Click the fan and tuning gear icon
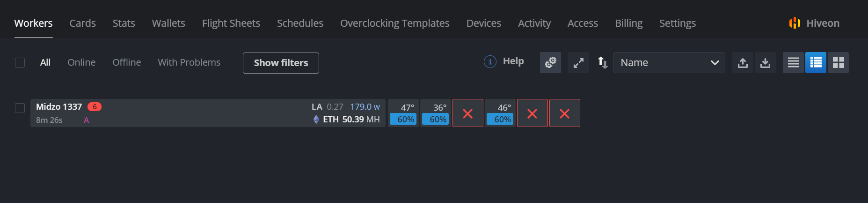The width and height of the screenshot is (868, 203). (x=550, y=62)
